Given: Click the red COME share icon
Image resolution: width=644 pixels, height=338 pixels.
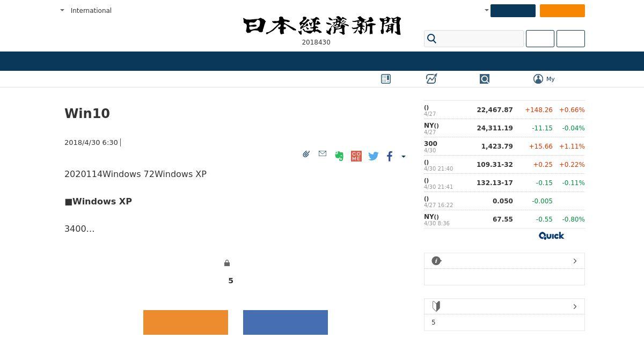Looking at the screenshot, I should [x=356, y=156].
